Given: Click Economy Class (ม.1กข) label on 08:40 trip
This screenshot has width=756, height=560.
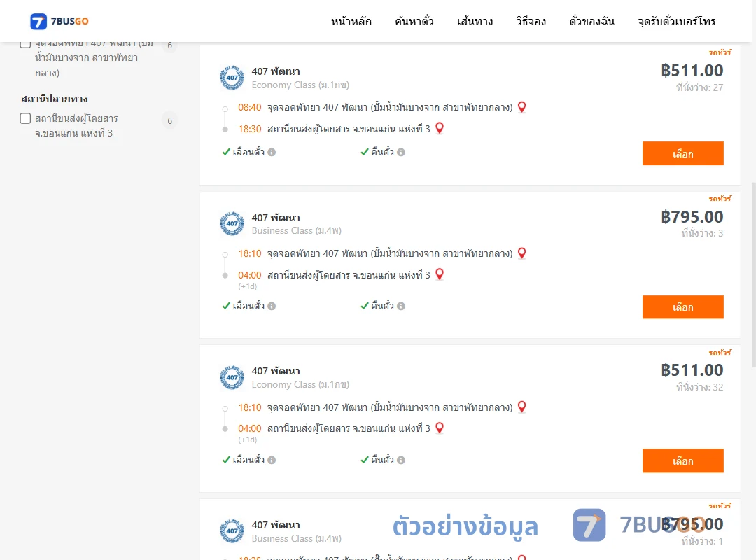Looking at the screenshot, I should [300, 85].
